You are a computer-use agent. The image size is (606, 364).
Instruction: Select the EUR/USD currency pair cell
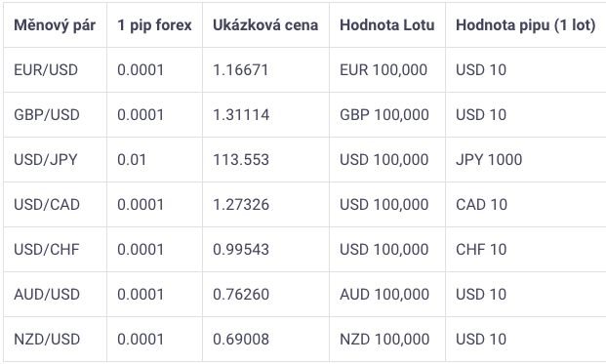46,70
